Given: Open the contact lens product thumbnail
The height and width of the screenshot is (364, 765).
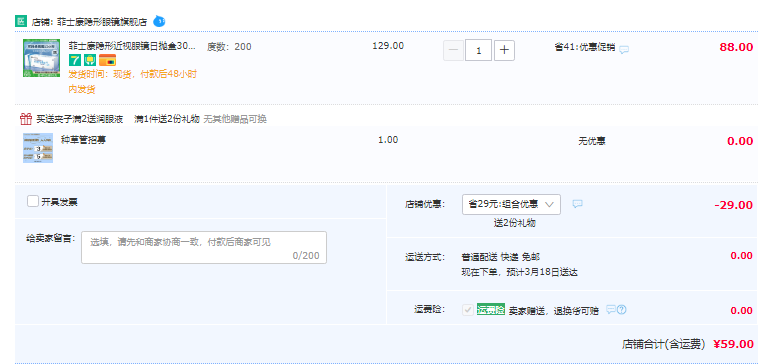Looking at the screenshot, I should [x=41, y=58].
